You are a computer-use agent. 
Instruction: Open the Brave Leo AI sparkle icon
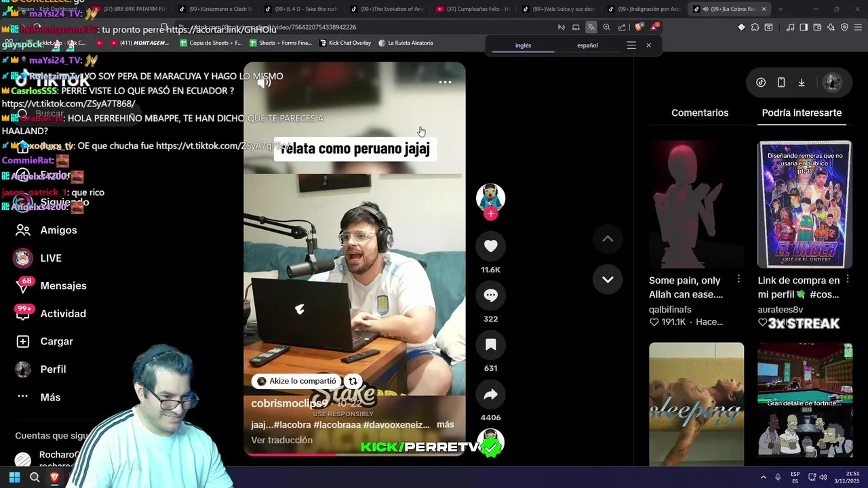click(831, 27)
